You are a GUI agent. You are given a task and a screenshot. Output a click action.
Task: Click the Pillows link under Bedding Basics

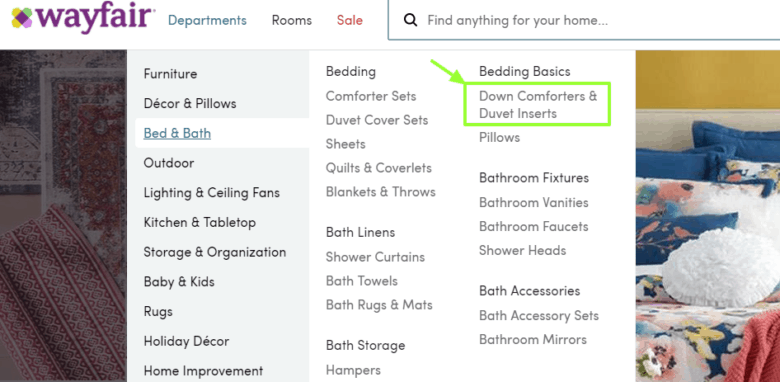coord(499,137)
